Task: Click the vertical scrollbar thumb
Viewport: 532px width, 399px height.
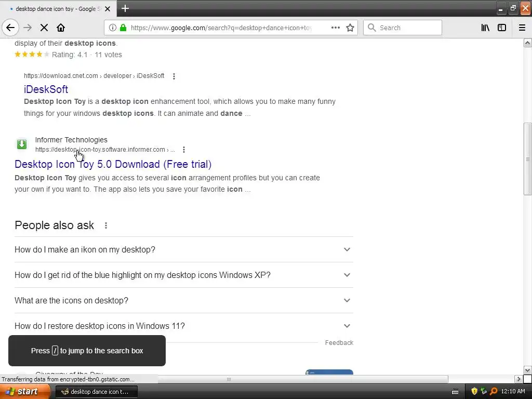Action: [528, 159]
